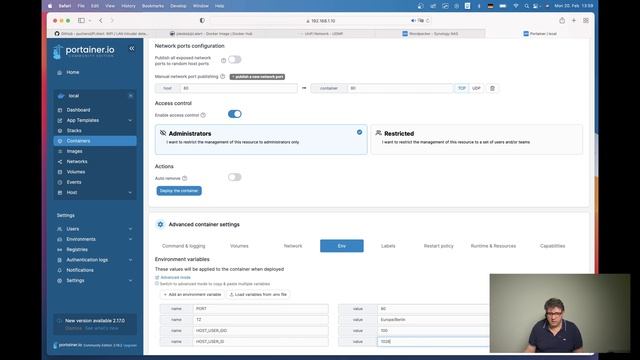Select UDP protocol for the port
Screen dimensions: 640x360
(476, 88)
